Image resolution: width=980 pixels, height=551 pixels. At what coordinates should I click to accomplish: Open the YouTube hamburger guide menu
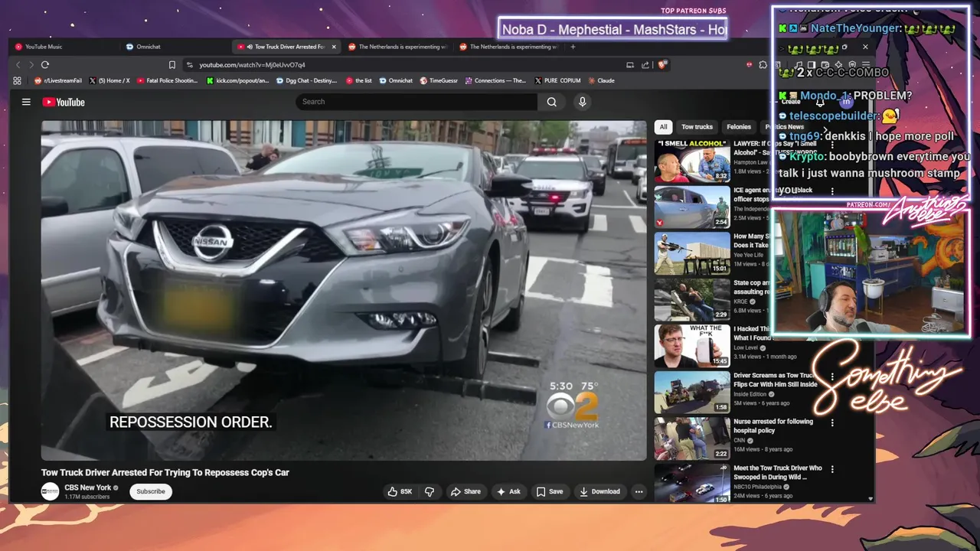click(x=26, y=102)
